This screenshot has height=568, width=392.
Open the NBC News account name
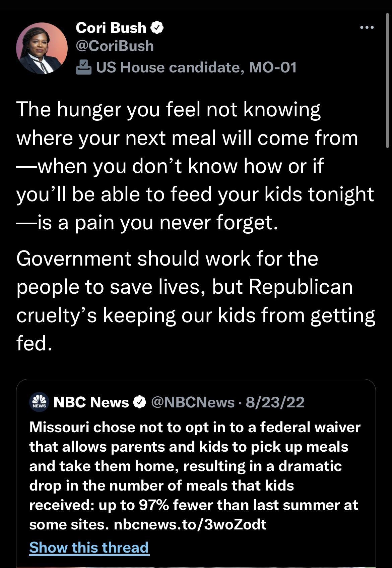pyautogui.click(x=91, y=402)
